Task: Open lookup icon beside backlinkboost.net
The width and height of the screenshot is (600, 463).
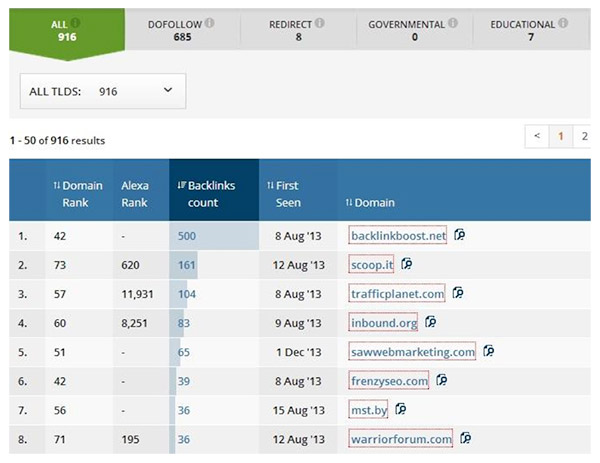Action: point(460,235)
